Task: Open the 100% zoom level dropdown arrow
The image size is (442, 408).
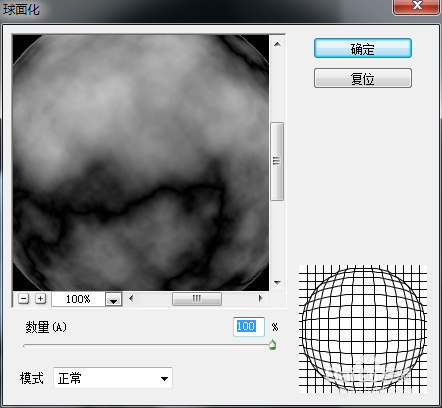Action: [114, 299]
